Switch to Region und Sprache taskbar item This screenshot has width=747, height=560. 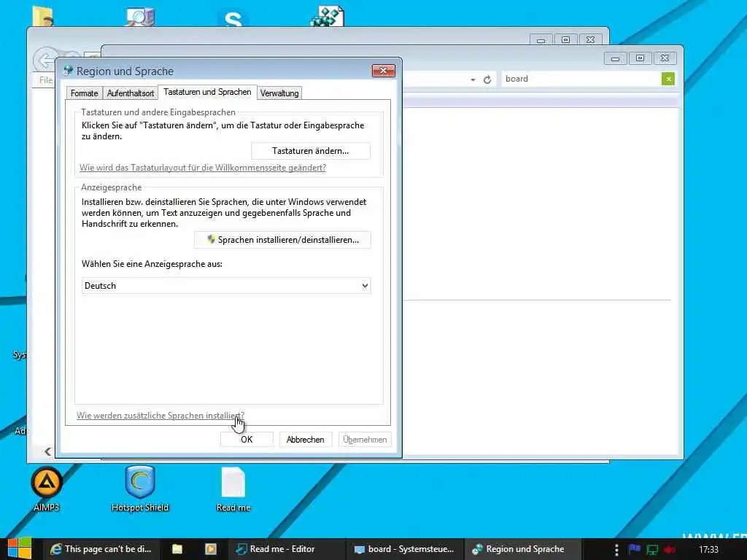(x=522, y=549)
